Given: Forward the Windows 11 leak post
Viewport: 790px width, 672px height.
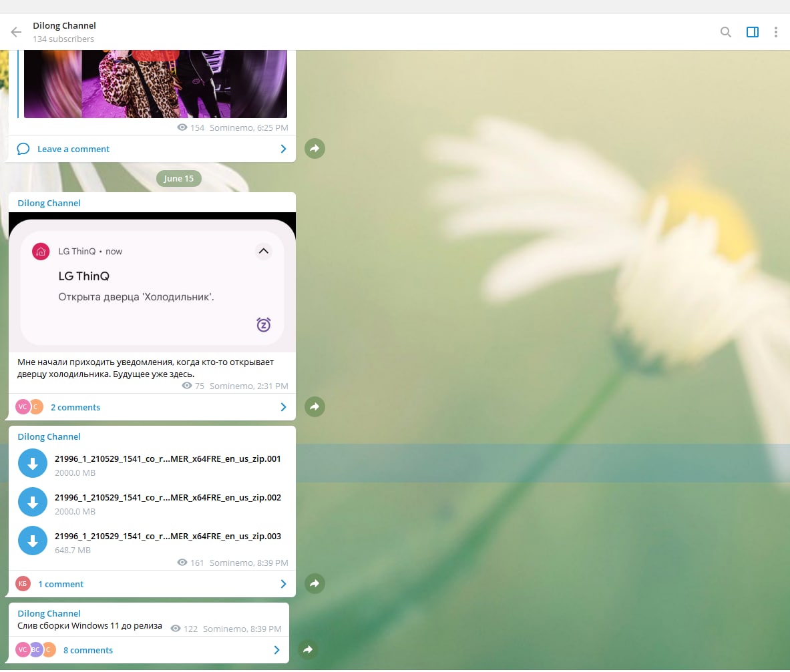Looking at the screenshot, I should [x=308, y=649].
